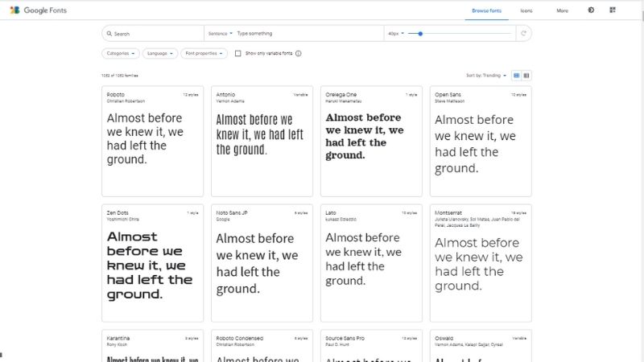The height and width of the screenshot is (362, 644).
Task: Open the selected families grid icon
Action: [x=613, y=10]
